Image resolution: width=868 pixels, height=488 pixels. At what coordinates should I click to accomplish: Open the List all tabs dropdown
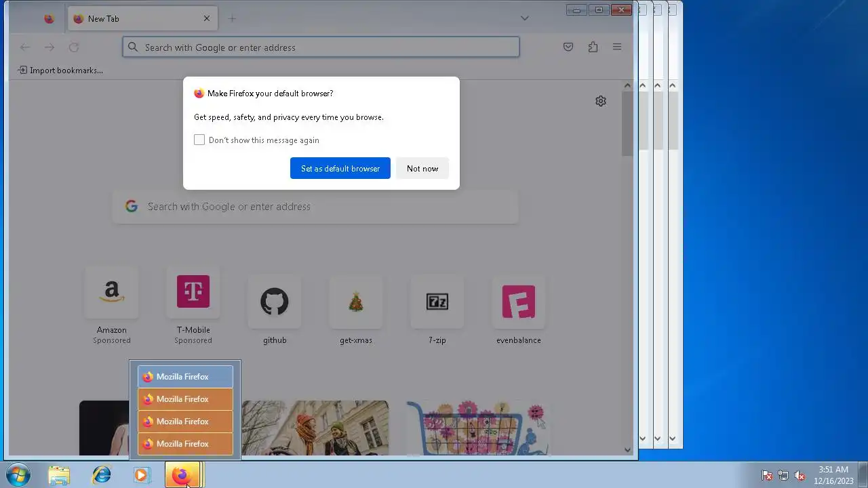coord(524,18)
